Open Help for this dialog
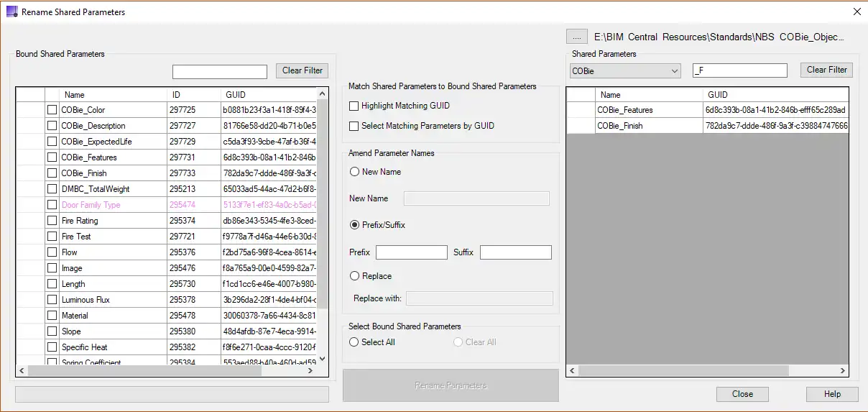This screenshot has width=868, height=412. [x=831, y=394]
